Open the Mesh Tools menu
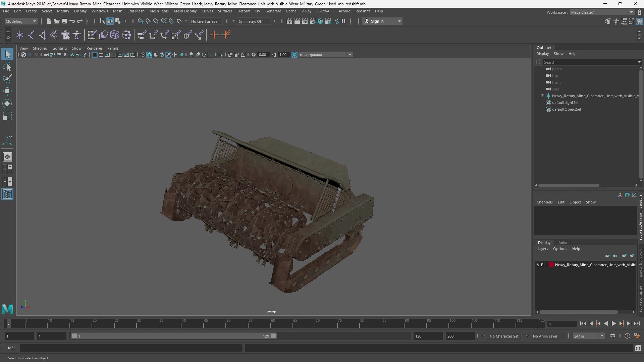644x362 pixels. (159, 11)
